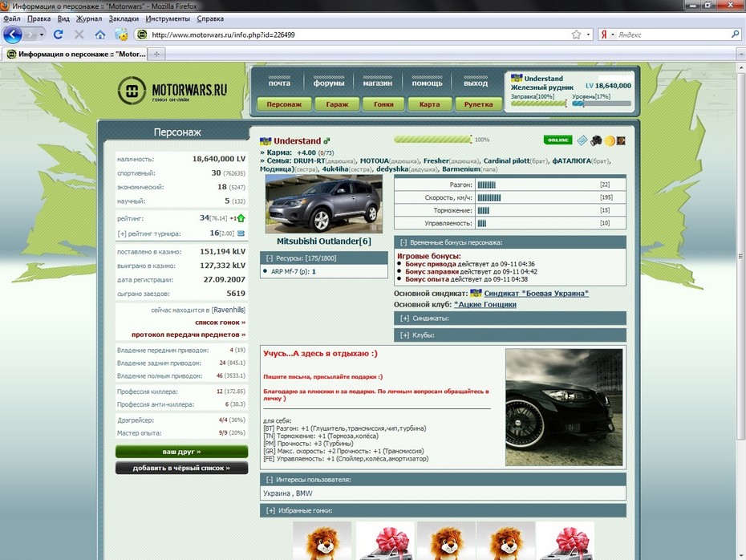Click flag icon beside Understand in header panel

coord(517,78)
